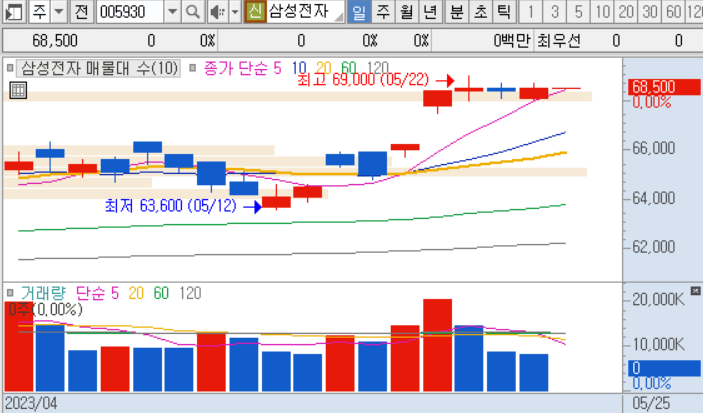This screenshot has height=413, width=703.
Task: Select the 10 interval button
Action: [x=602, y=12]
